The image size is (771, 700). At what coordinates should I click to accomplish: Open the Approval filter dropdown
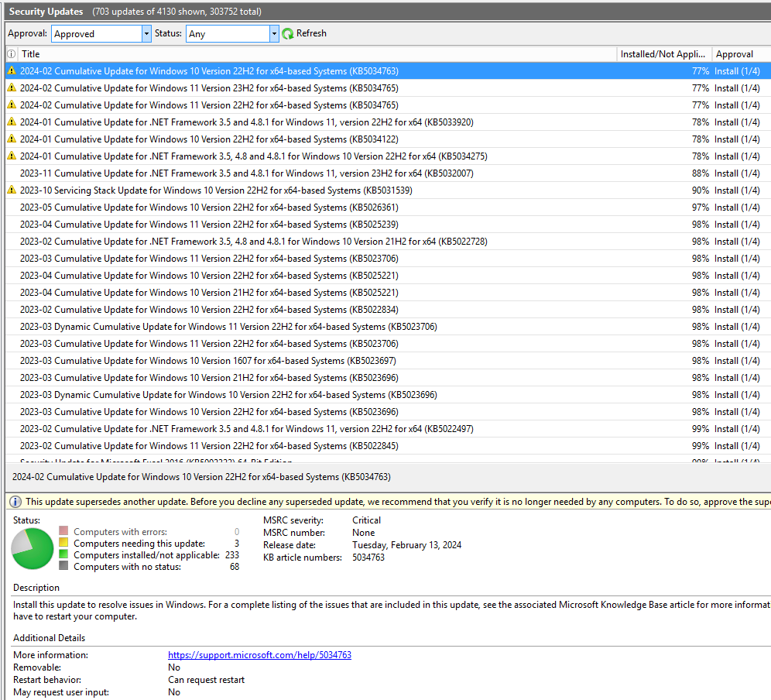click(x=146, y=34)
